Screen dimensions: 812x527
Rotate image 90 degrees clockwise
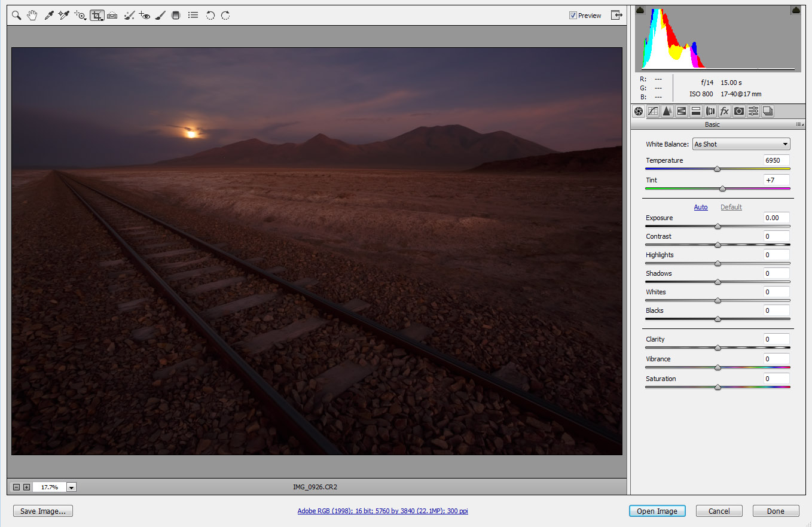pyautogui.click(x=225, y=16)
